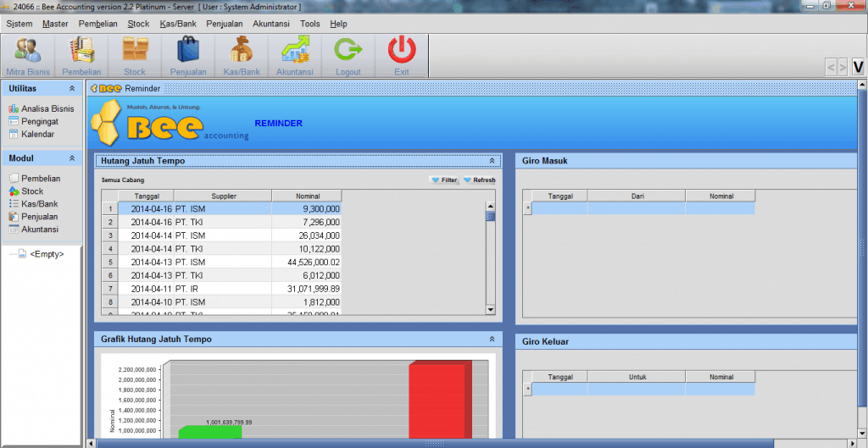Viewport: 868px width, 448px height.
Task: Select Stock in Modul panel
Action: (x=26, y=191)
